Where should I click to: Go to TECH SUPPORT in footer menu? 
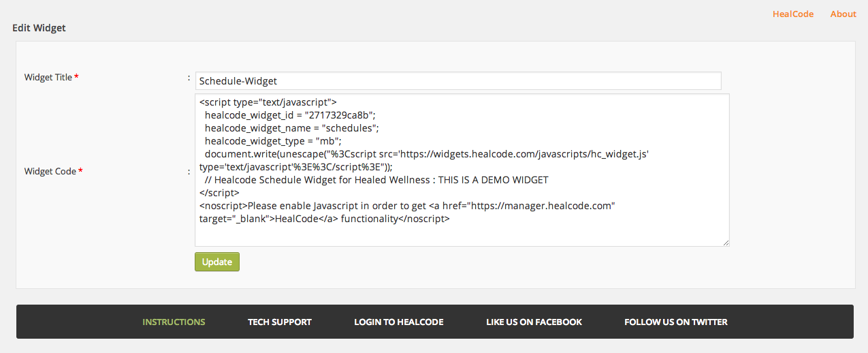pos(280,322)
